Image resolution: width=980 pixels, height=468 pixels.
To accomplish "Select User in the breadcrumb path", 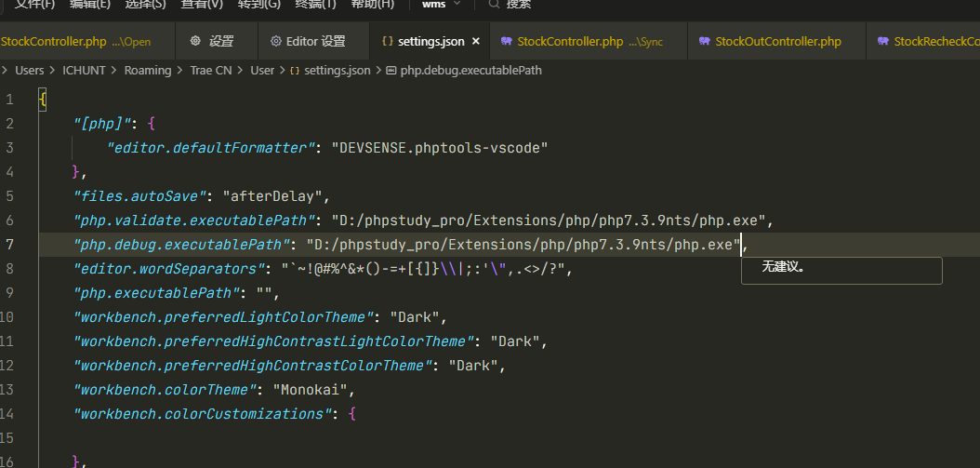I will [262, 70].
